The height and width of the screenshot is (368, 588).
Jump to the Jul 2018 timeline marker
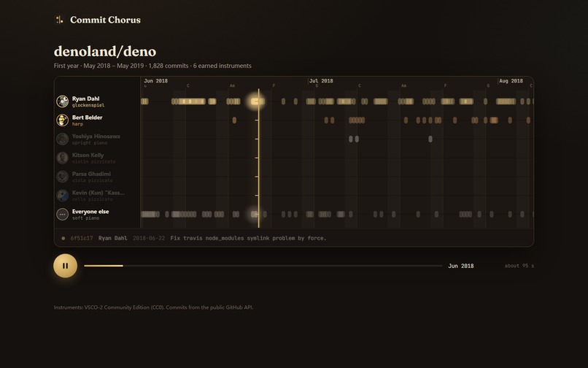coord(321,81)
